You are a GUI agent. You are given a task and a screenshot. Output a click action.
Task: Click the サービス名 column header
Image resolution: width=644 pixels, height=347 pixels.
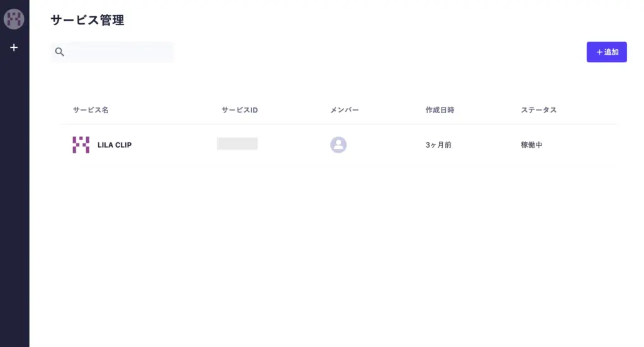91,110
